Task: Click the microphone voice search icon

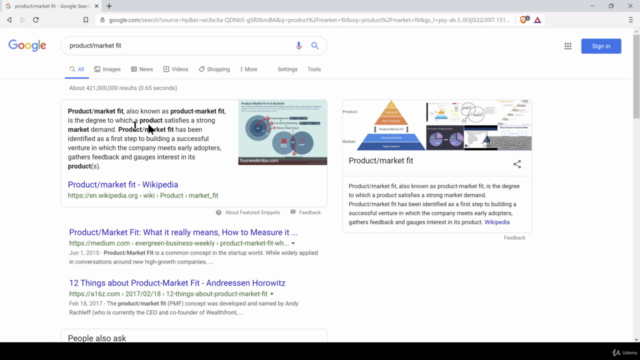Action: 299,46
